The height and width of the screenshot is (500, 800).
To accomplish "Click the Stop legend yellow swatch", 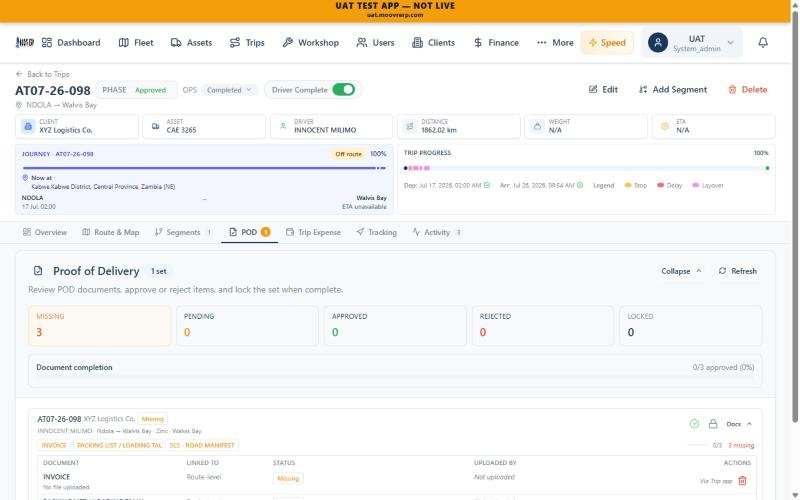I will [628, 185].
